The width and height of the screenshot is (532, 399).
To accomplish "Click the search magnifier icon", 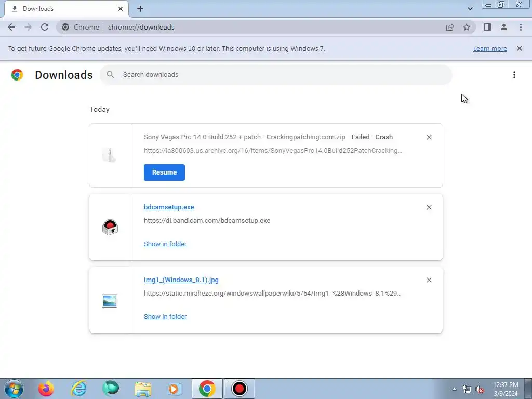I will click(110, 75).
